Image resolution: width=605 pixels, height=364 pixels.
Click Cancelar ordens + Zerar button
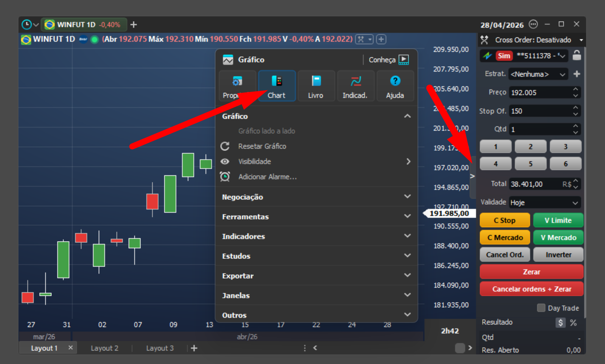point(532,289)
